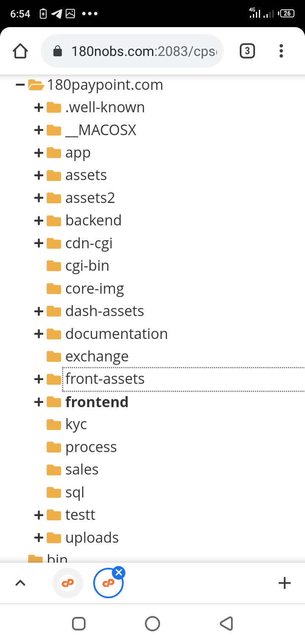This screenshot has width=305, height=644.
Task: Collapse the 180paypoint.com folder
Action: pyautogui.click(x=19, y=85)
